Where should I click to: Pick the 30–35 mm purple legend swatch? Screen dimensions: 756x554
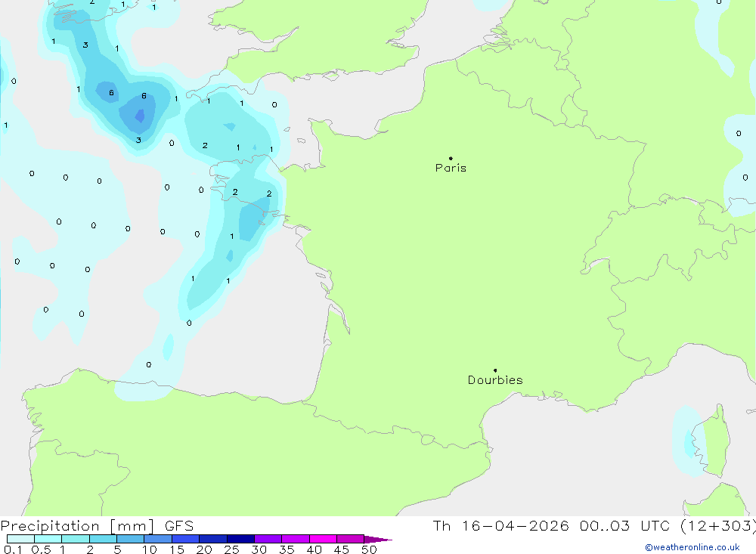coord(268,539)
